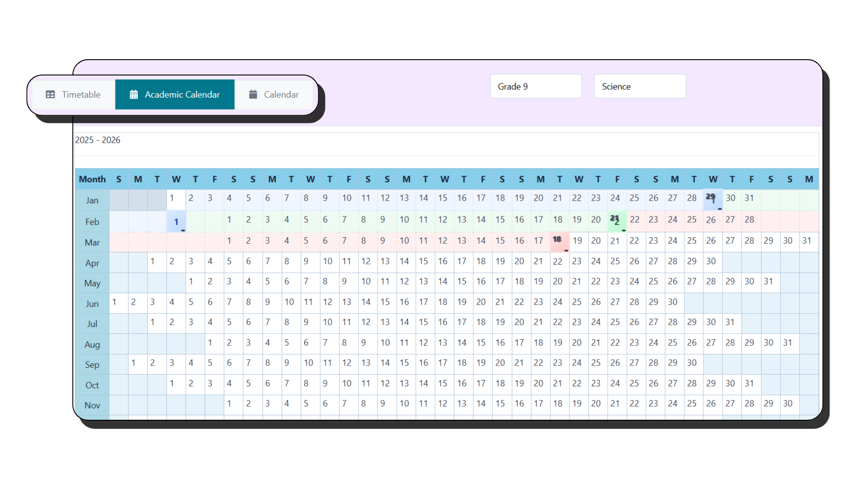The image size is (868, 488).
Task: Open the Grade 9 selector
Action: [x=536, y=86]
